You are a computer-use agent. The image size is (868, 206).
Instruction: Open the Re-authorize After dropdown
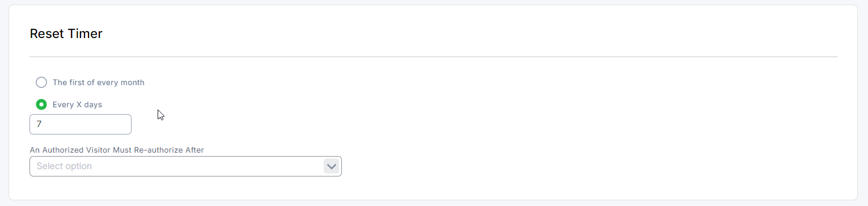click(185, 166)
